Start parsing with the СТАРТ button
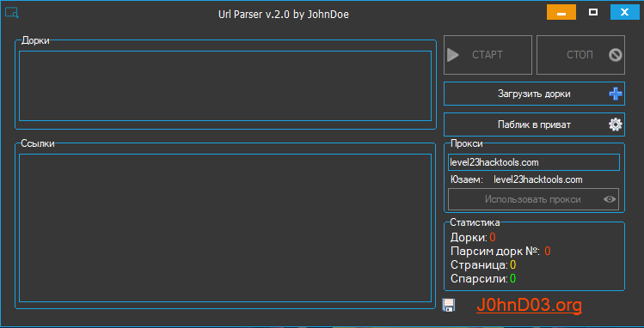Screen dimensions: 644x328 point(488,55)
